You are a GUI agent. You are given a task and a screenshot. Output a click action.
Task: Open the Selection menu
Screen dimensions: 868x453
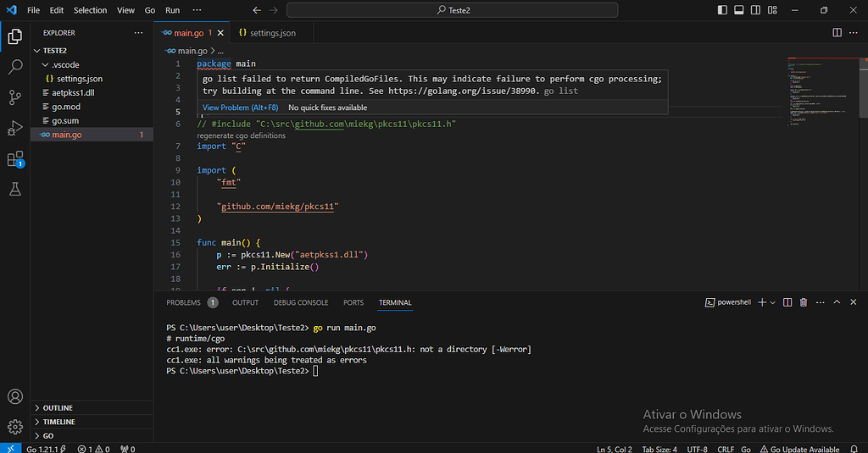point(90,10)
